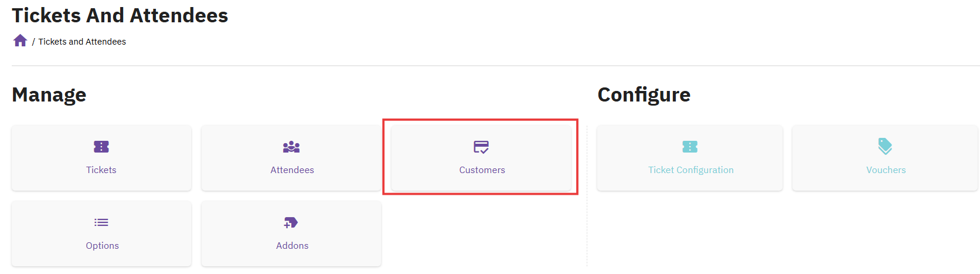Click the Tickets And Attendees page title

120,15
